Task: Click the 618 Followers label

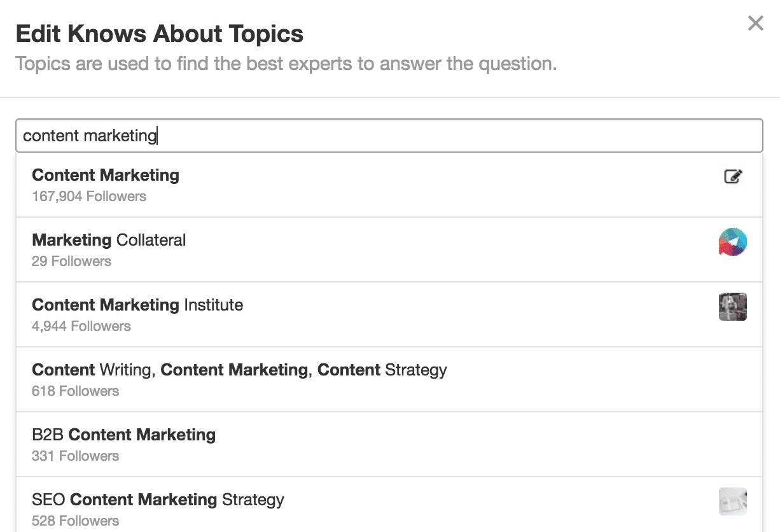Action: [x=75, y=391]
